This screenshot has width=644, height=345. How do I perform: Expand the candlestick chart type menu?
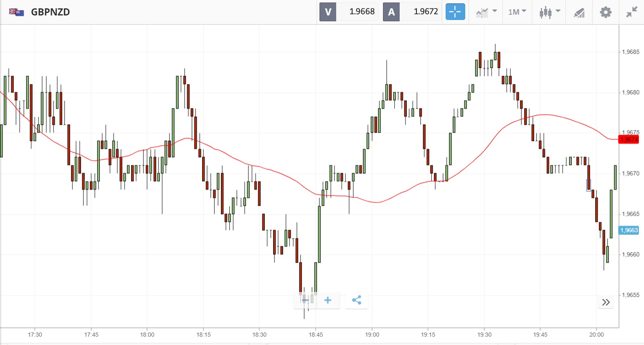[x=549, y=12]
